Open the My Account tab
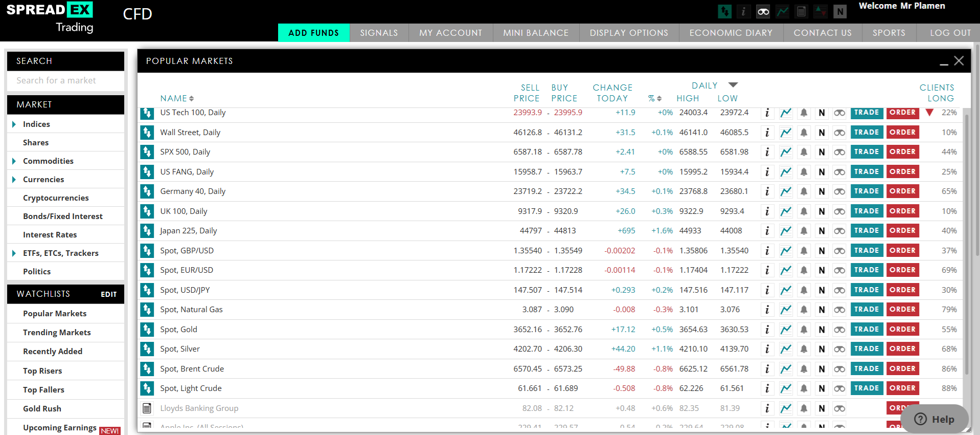 [450, 33]
